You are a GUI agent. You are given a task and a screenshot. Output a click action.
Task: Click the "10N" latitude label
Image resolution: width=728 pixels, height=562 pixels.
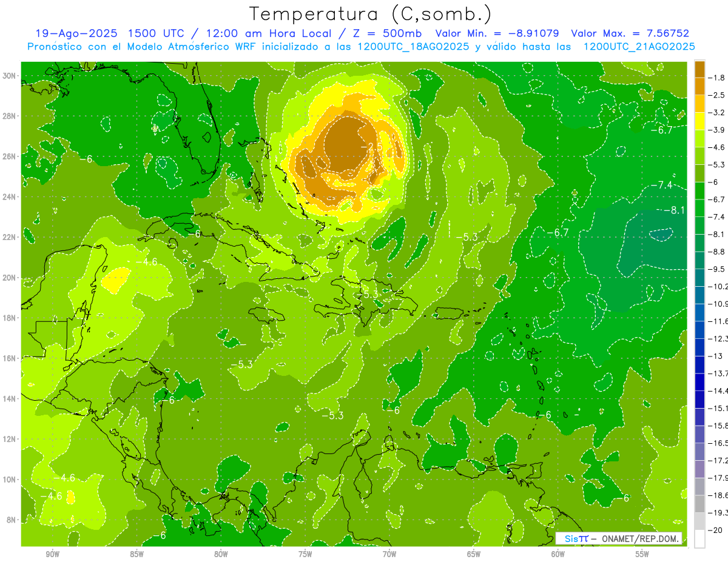pyautogui.click(x=10, y=480)
